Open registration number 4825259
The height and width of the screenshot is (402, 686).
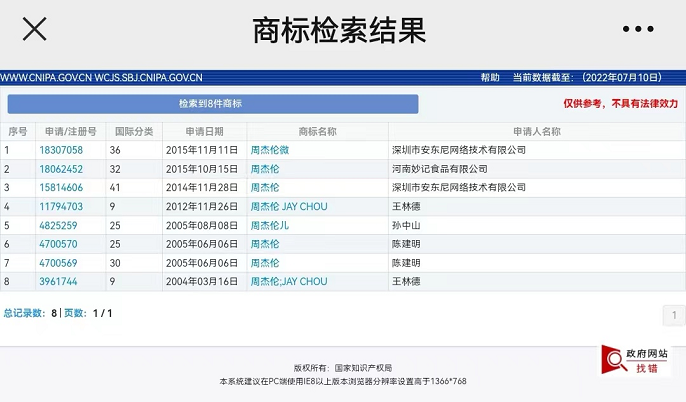58,225
